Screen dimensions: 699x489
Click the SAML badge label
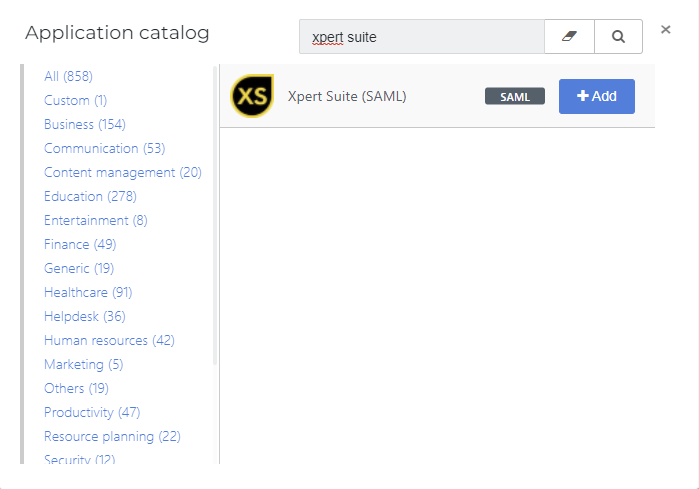point(515,96)
